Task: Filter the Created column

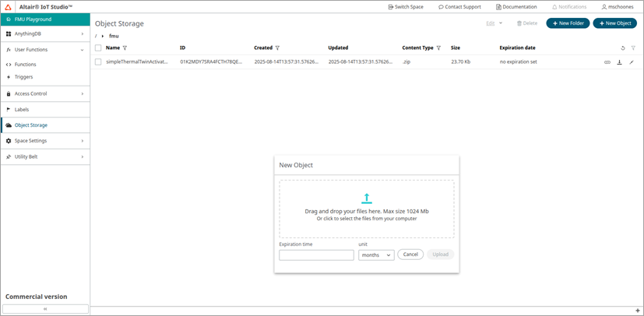Action: [278, 48]
